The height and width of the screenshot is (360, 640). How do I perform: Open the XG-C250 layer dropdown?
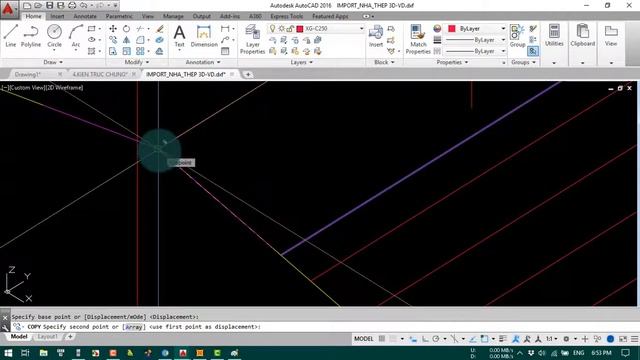(362, 28)
